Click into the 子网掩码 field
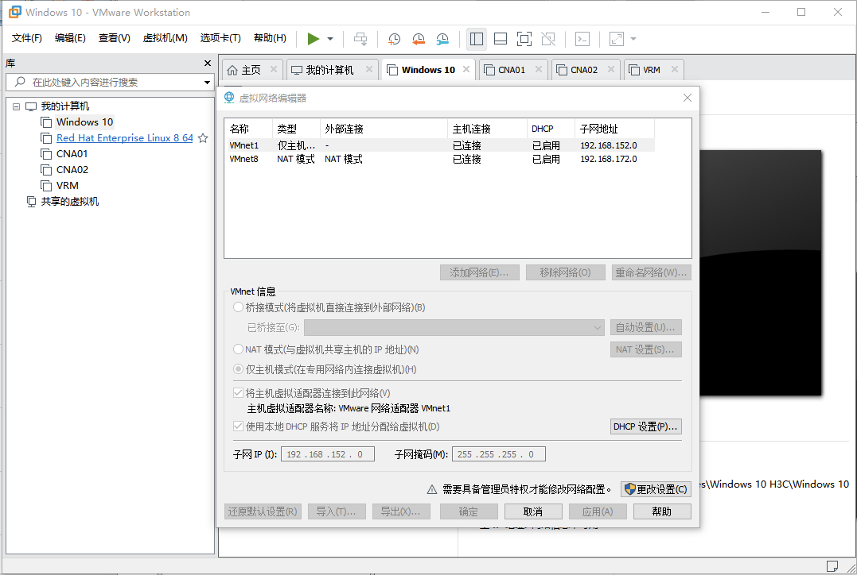Screen dimensions: 858x576 pyautogui.click(x=498, y=454)
